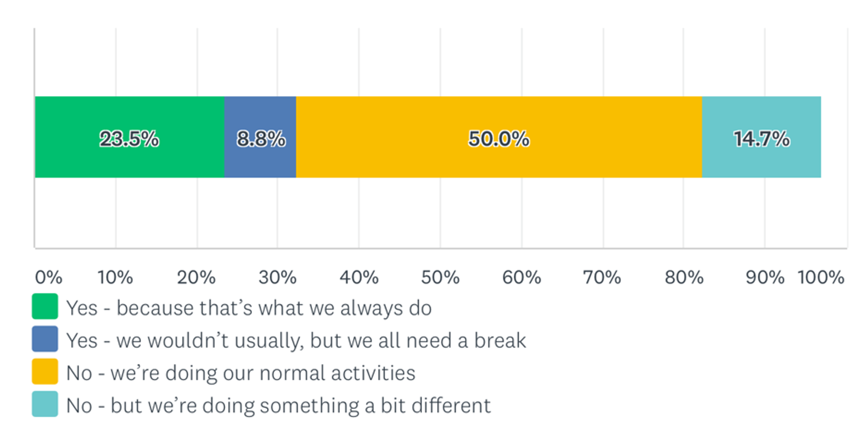This screenshot has width=868, height=438.
Task: Click the blue legend swatch
Action: (45, 339)
